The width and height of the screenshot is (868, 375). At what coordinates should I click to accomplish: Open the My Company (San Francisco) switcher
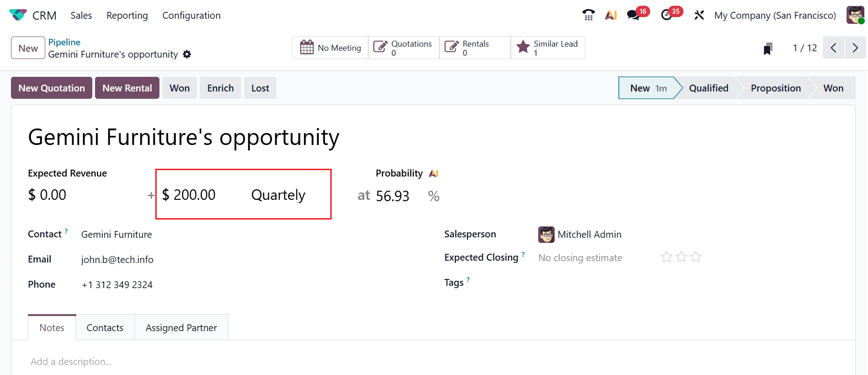pyautogui.click(x=774, y=15)
